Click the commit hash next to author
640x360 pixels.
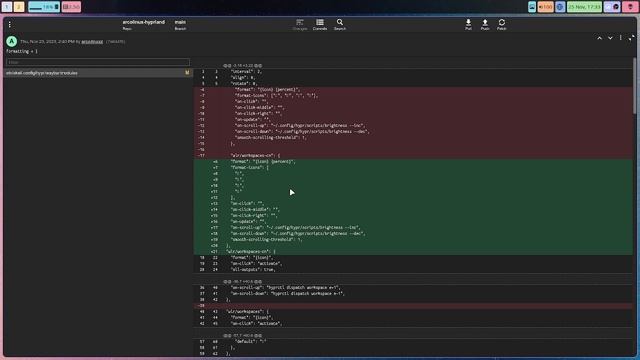[116, 42]
